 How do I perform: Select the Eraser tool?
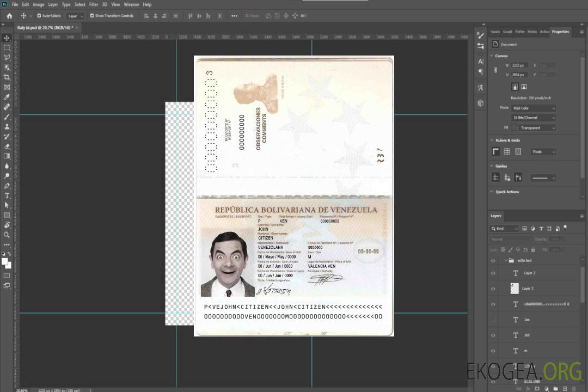pyautogui.click(x=7, y=146)
